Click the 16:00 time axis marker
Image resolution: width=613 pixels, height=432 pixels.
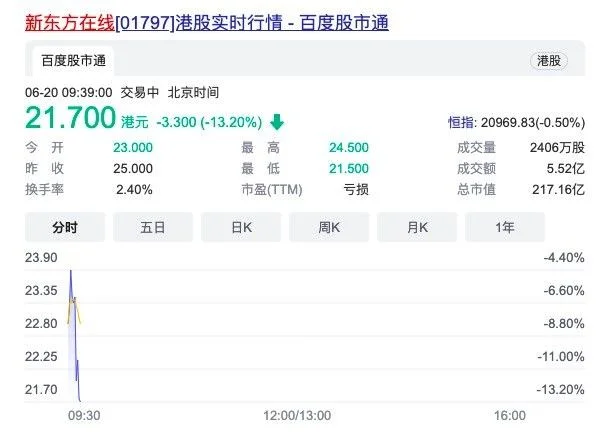tap(509, 414)
